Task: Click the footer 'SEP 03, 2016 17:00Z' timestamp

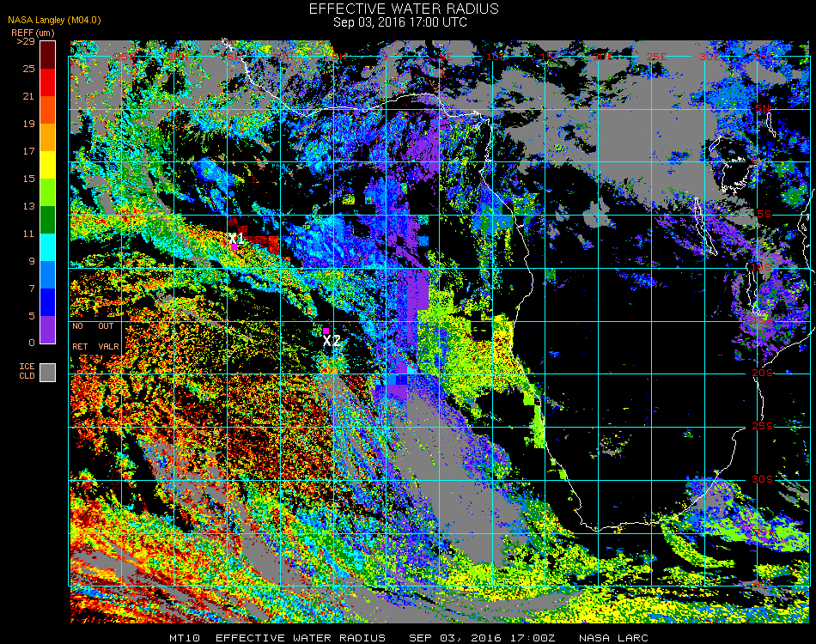Action: [x=482, y=638]
